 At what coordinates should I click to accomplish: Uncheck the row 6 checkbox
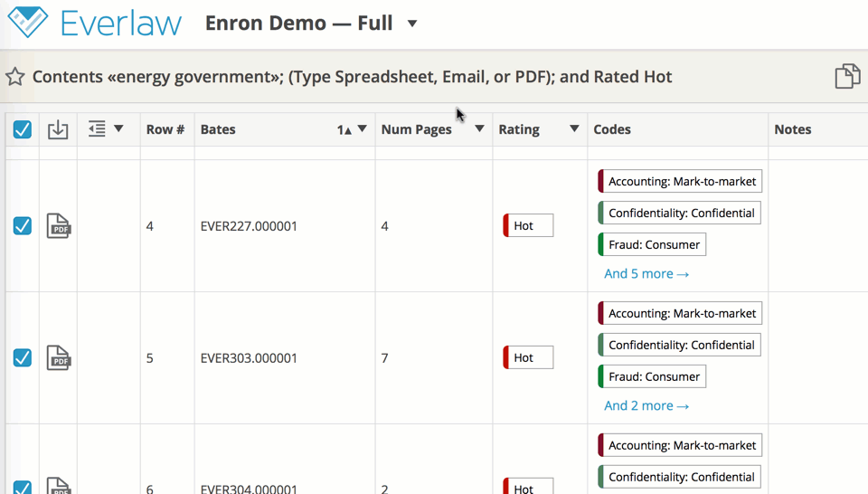point(22,487)
